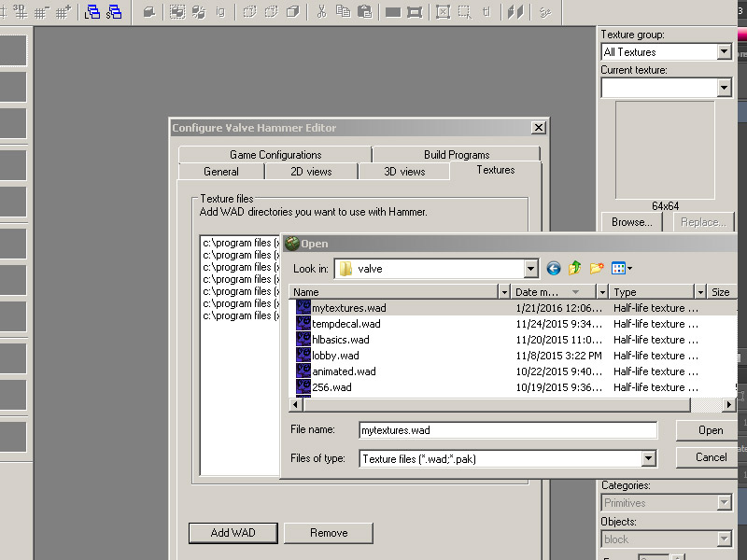The width and height of the screenshot is (747, 560).
Task: Click the Copy toolbar icon
Action: pyautogui.click(x=343, y=11)
